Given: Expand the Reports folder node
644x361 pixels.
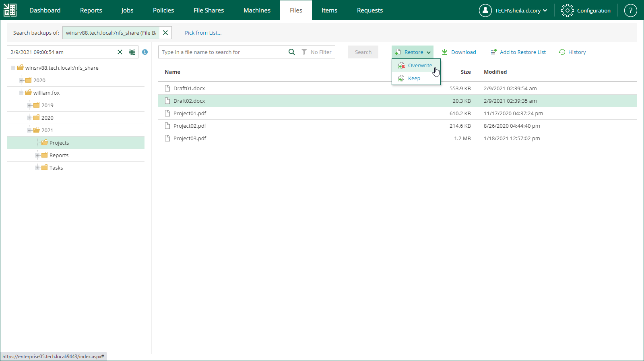Looking at the screenshot, I should (37, 155).
